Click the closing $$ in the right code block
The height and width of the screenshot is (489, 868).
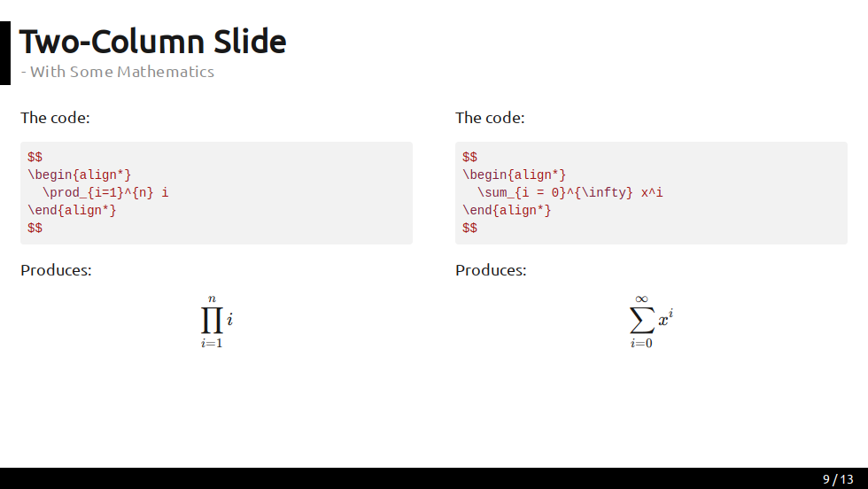point(469,229)
